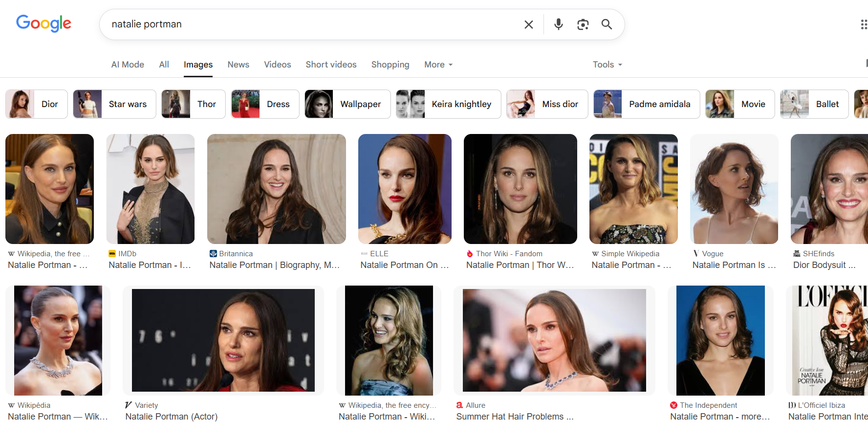
Task: Click the Britannica favicon
Action: pos(213,254)
